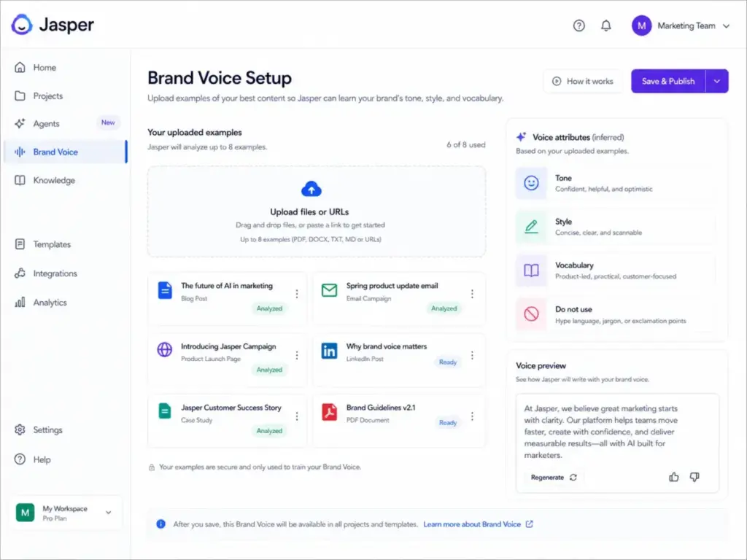Image resolution: width=747 pixels, height=560 pixels.
Task: Click the Marketing Team avatar M
Action: pyautogui.click(x=641, y=26)
